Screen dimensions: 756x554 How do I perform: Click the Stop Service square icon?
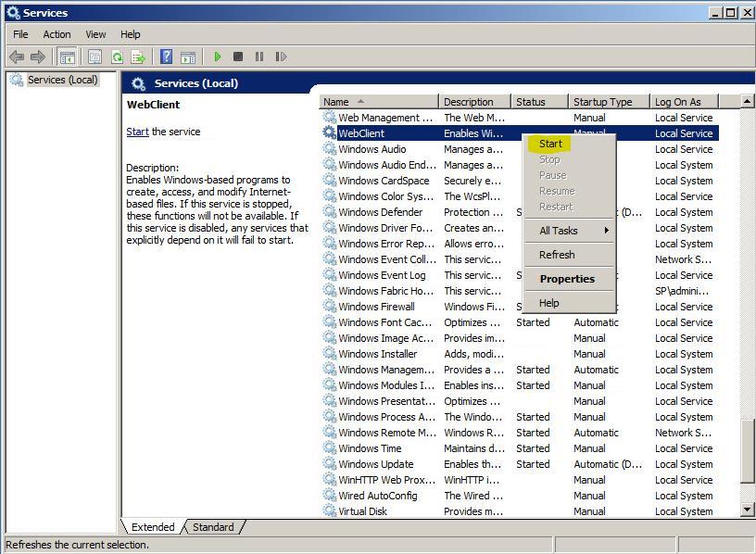point(238,57)
